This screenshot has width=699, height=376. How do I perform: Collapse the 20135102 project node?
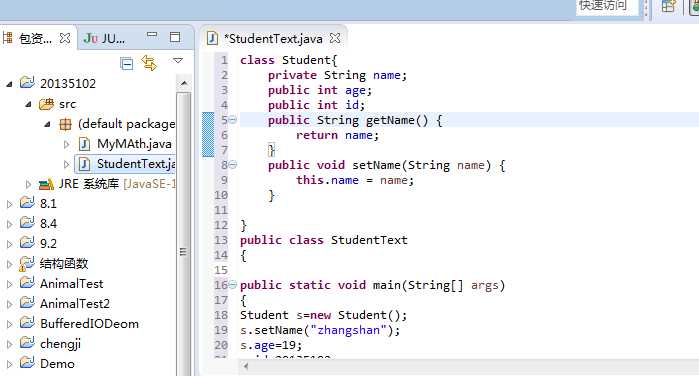[9, 84]
